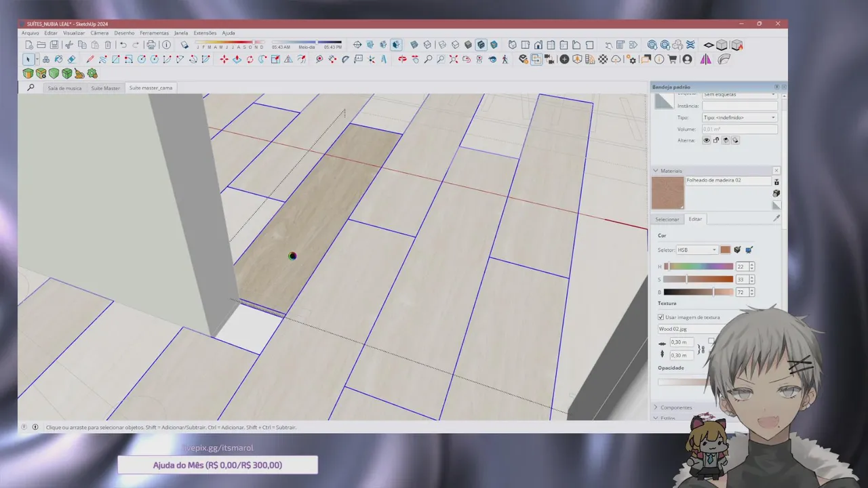Click the S saturation slider
The width and height of the screenshot is (868, 488).
(x=698, y=279)
